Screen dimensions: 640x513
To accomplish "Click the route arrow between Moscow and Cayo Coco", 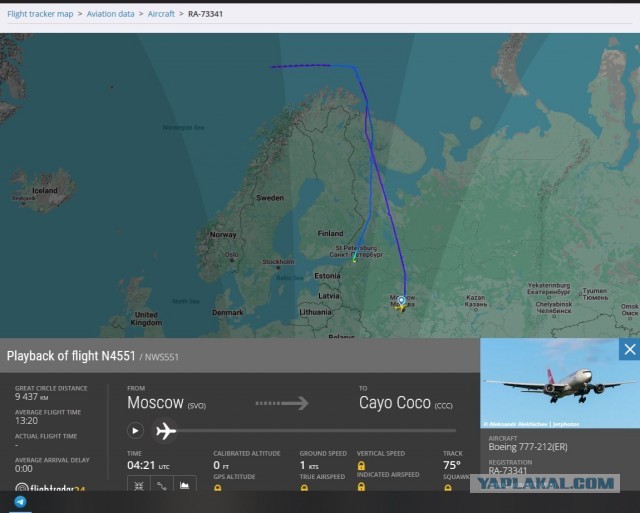I will 282,403.
